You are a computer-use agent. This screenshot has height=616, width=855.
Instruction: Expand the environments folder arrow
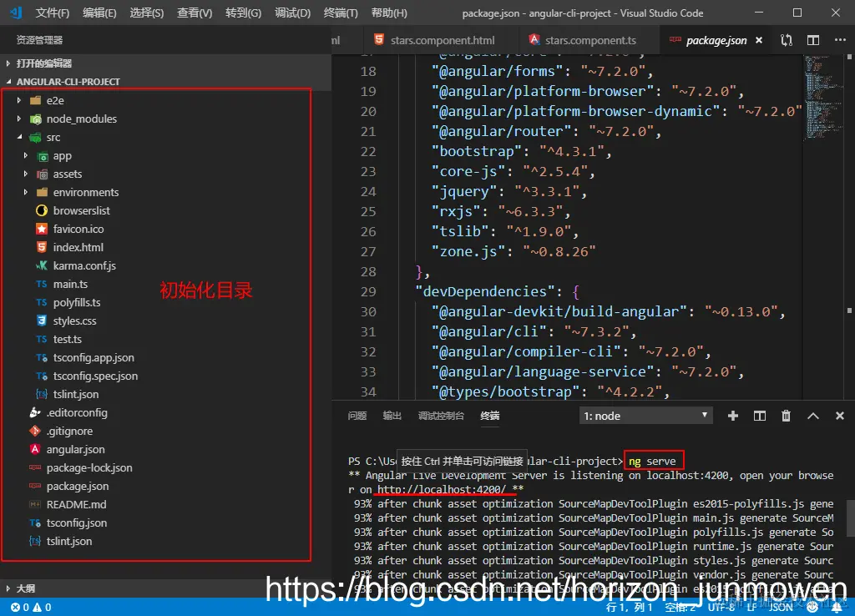click(26, 193)
